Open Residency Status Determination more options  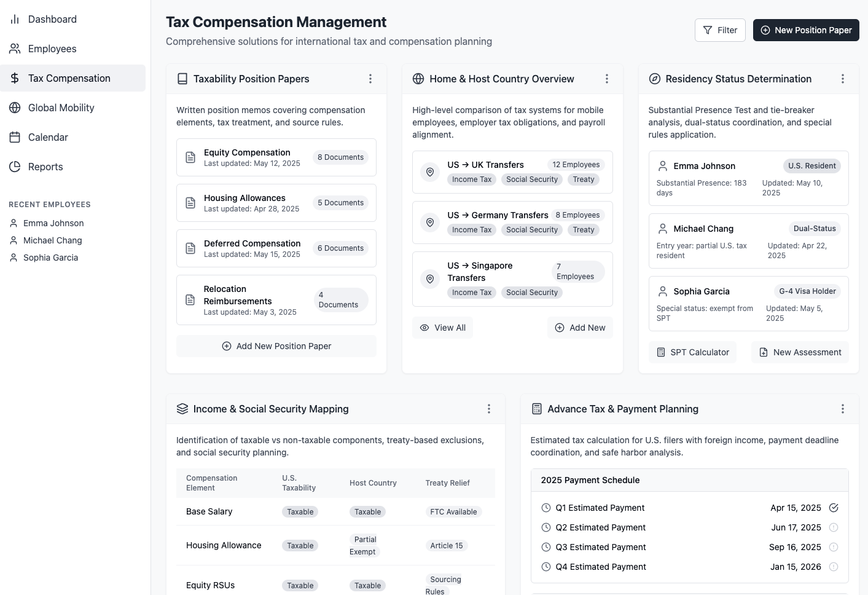[x=843, y=79]
